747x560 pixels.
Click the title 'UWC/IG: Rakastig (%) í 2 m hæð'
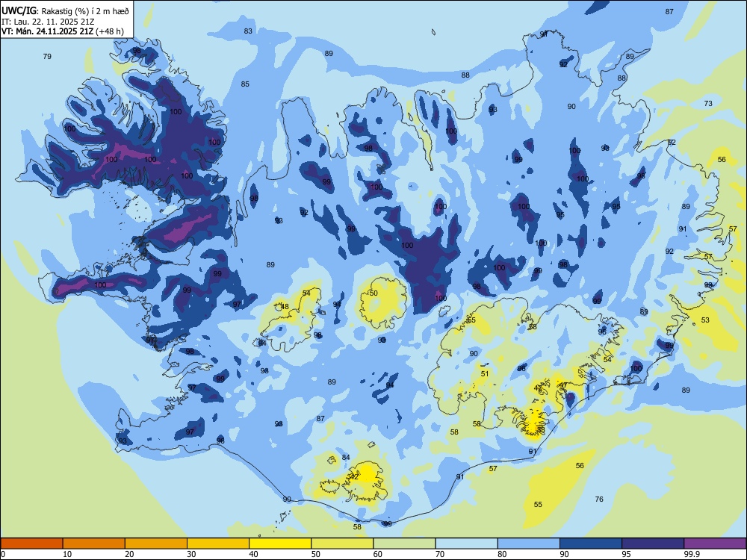(x=65, y=11)
